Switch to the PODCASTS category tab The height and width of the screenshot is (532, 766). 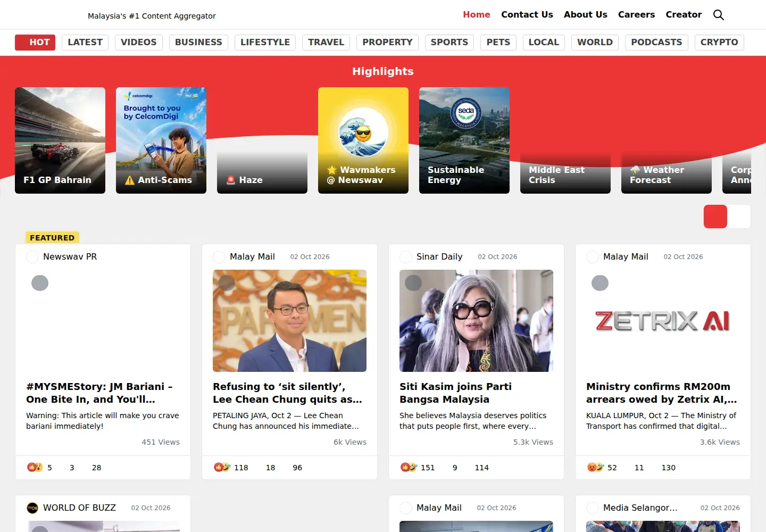(x=656, y=43)
